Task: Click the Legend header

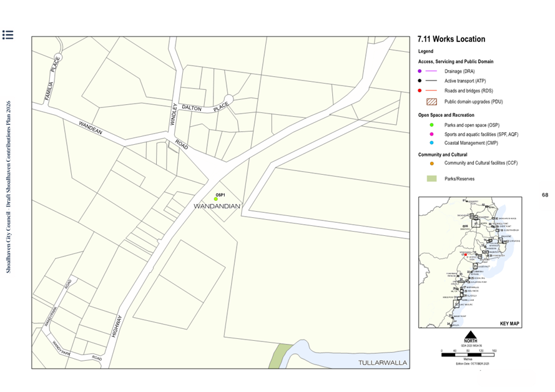Action: (425, 51)
